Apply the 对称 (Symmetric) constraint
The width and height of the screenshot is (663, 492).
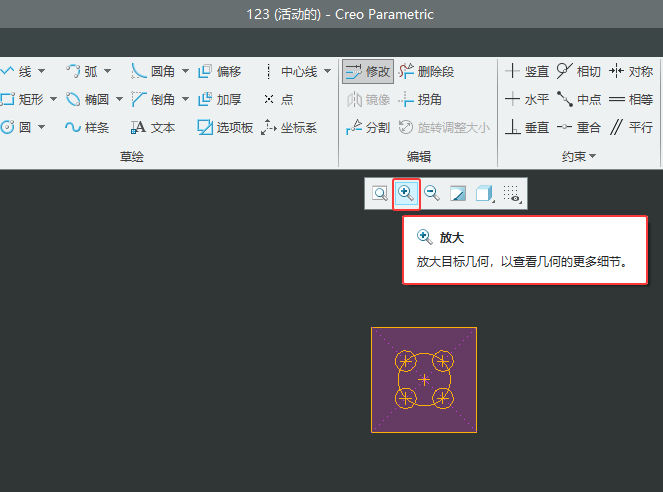(631, 71)
